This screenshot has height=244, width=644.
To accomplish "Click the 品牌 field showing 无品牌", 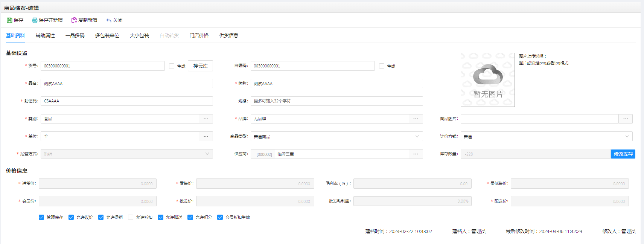I will pos(330,119).
